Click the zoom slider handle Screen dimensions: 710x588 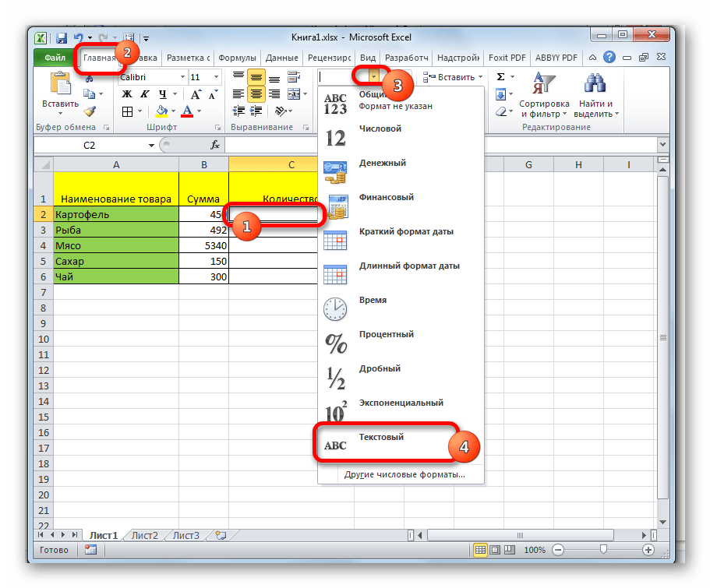[x=603, y=550]
